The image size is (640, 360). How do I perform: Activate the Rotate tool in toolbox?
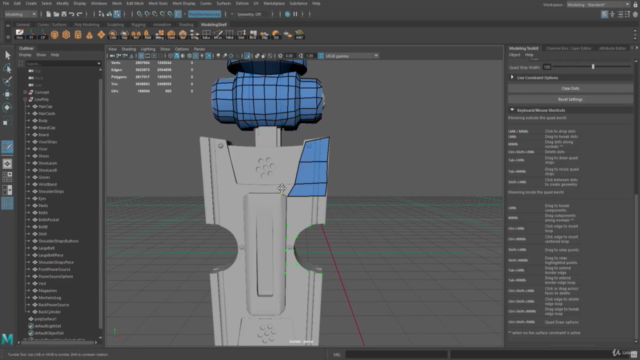click(x=7, y=108)
